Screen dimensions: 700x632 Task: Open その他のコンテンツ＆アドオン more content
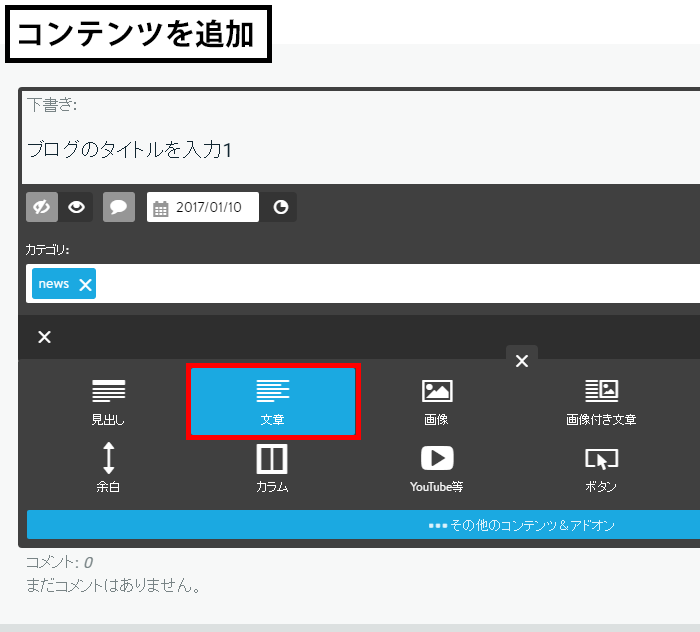coord(363,525)
